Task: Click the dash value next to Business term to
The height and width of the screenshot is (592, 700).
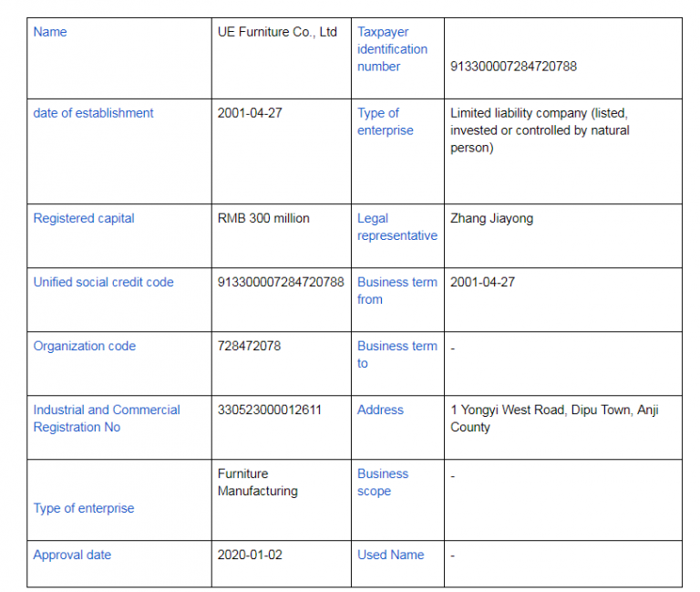Action: [453, 348]
